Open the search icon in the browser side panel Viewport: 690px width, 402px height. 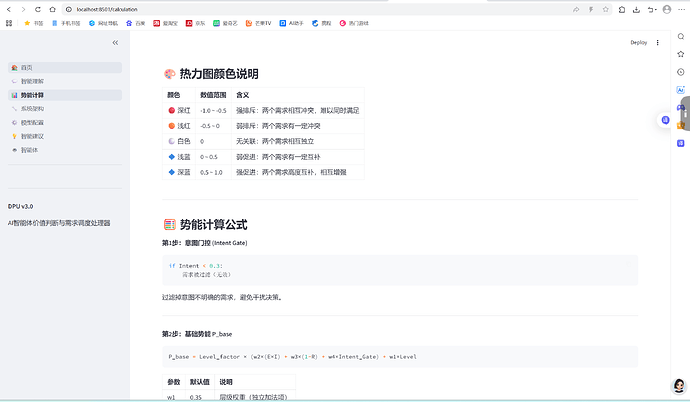[x=680, y=37]
